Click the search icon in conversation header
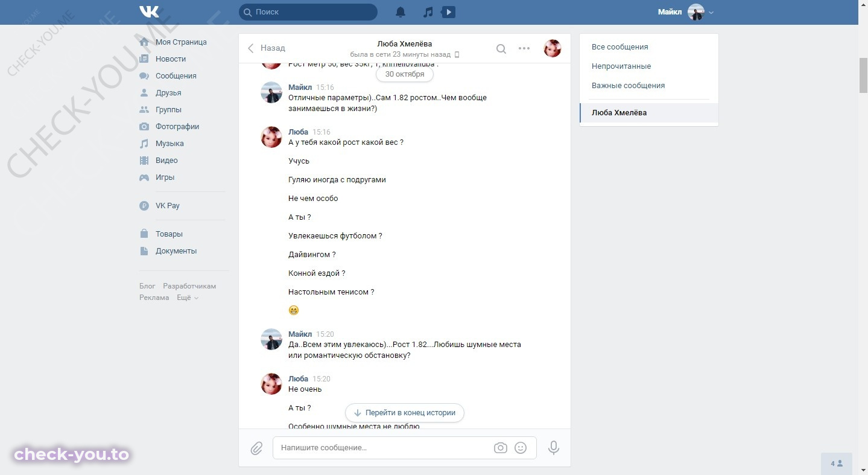 click(x=501, y=49)
